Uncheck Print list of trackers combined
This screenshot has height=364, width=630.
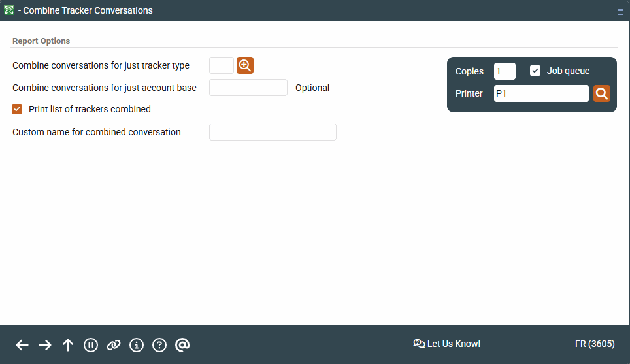[x=18, y=109]
